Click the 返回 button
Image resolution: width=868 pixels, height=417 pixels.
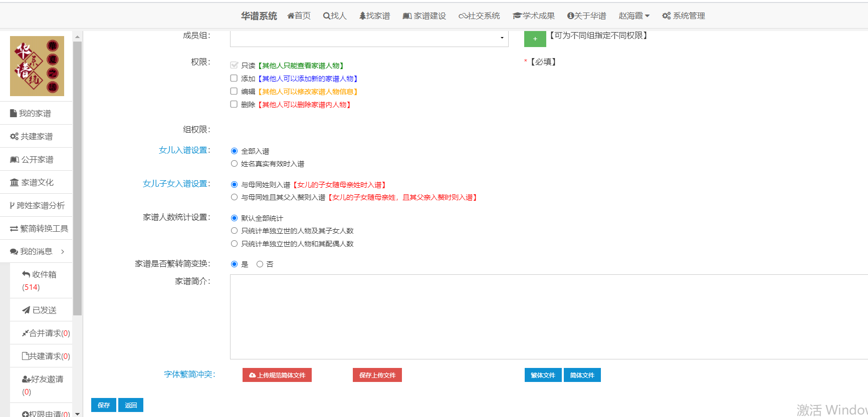tap(131, 405)
